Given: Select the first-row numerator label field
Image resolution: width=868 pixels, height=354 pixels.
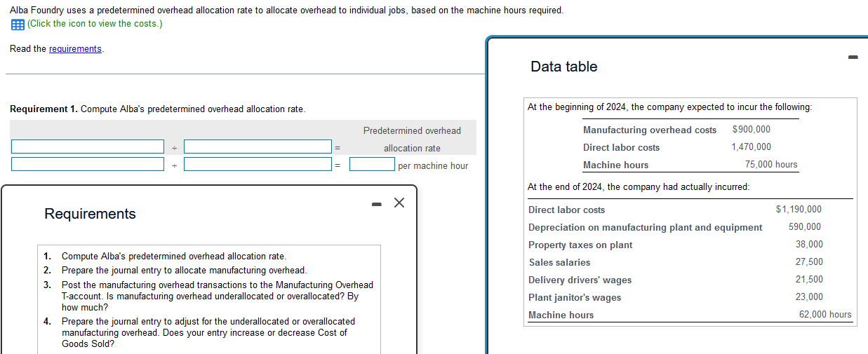Looking at the screenshot, I should (x=88, y=147).
